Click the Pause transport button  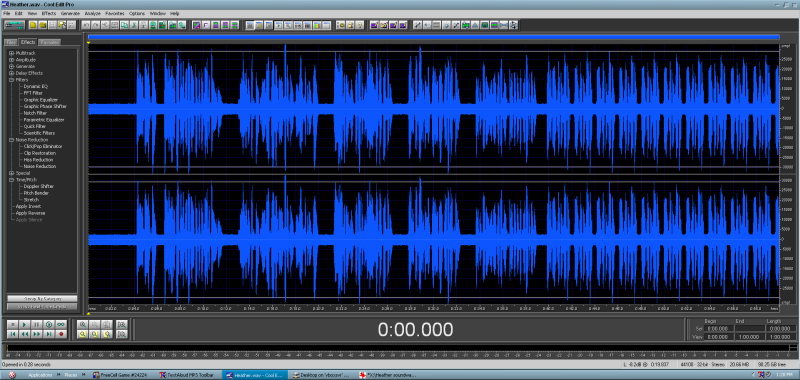pyautogui.click(x=37, y=324)
